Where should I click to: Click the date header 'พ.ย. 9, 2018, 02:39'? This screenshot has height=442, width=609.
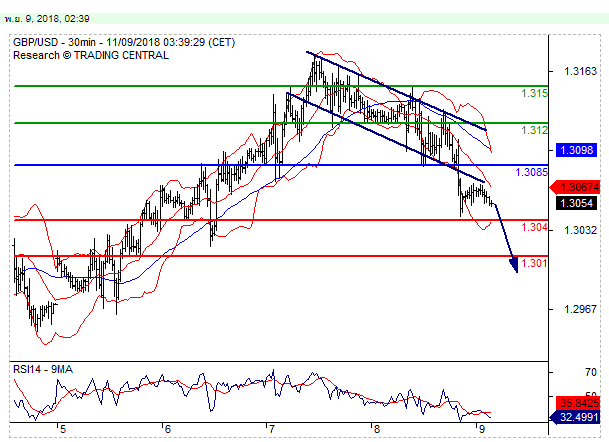click(x=47, y=19)
